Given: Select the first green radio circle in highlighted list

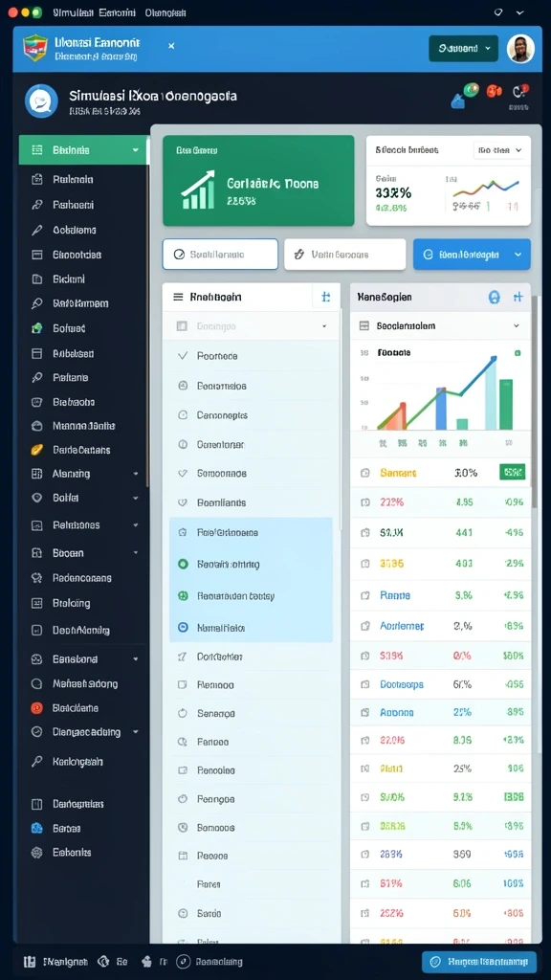Looking at the screenshot, I should [183, 564].
